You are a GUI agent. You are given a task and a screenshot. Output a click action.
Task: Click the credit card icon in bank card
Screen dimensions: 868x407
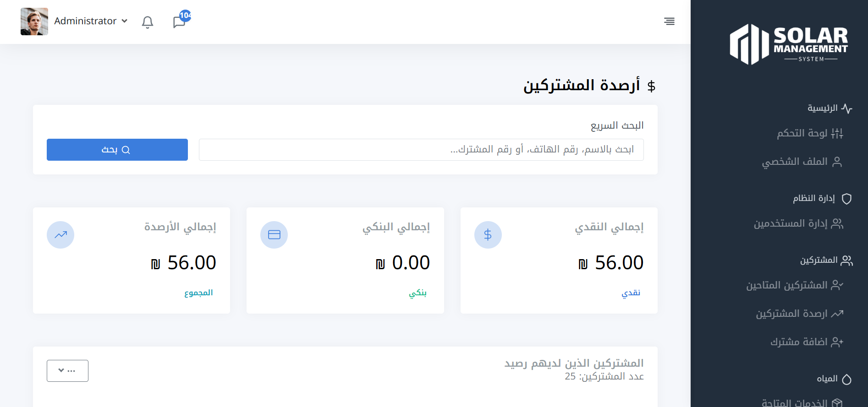coord(274,235)
